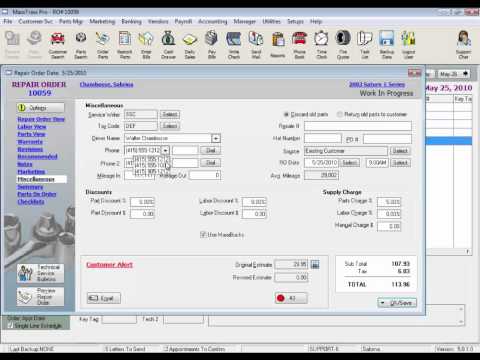
Task: Click the Email button in Customer Alert
Action: click(x=104, y=298)
